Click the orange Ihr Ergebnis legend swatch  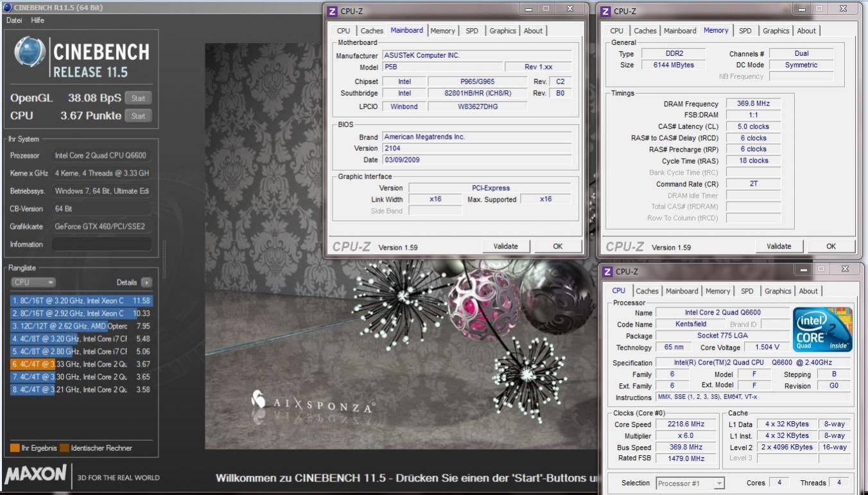[x=15, y=448]
